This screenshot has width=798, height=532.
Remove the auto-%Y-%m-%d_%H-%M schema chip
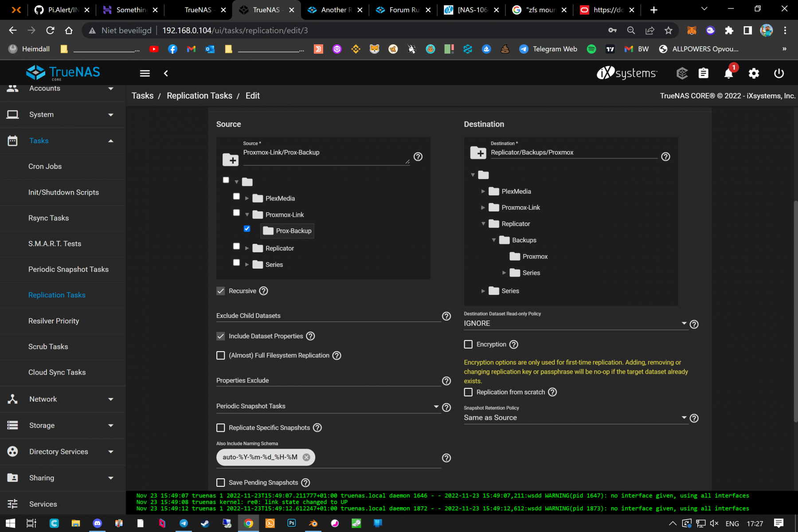[x=306, y=457]
